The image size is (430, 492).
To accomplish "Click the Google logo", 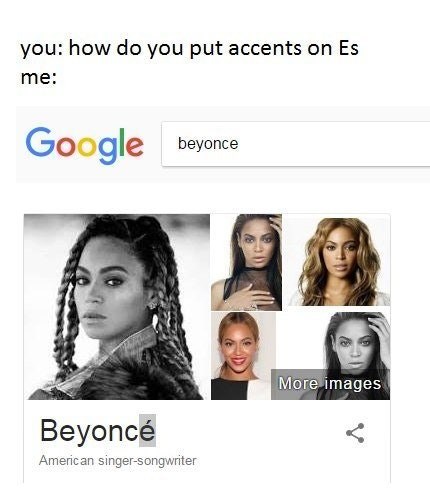I will (x=84, y=145).
